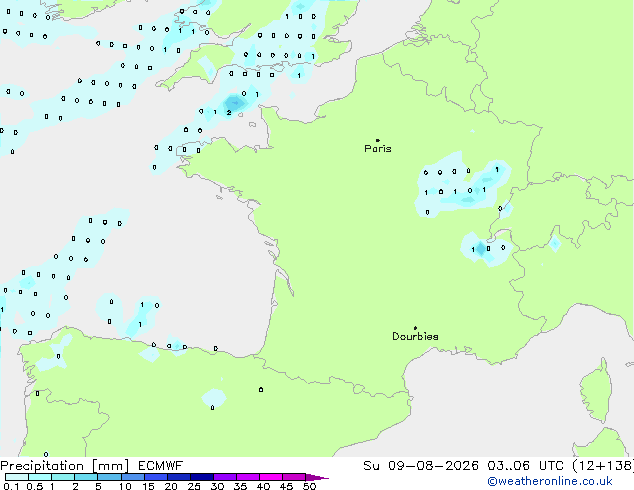Viewport: 634px width, 490px height.
Task: Open the weatheronline.co.uk copyright link
Action: [x=550, y=481]
